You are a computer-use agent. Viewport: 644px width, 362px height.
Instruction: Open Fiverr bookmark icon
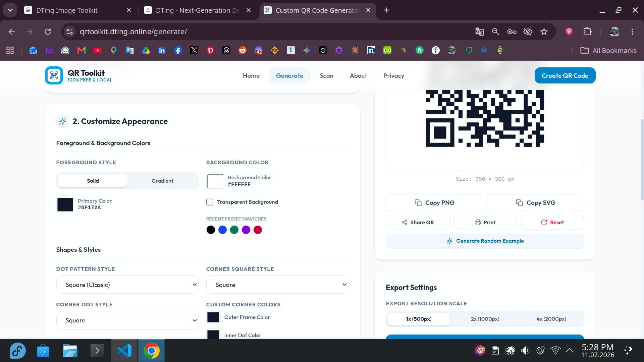[420, 50]
